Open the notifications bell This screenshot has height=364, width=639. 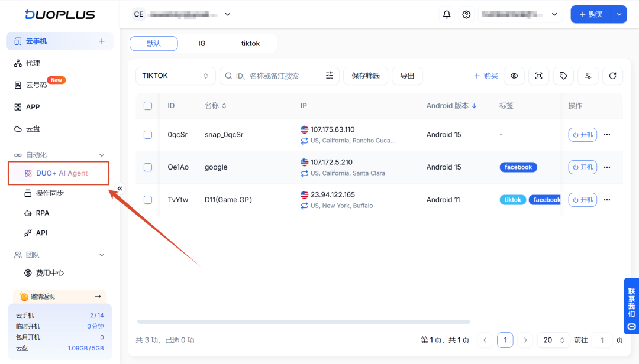(x=447, y=14)
